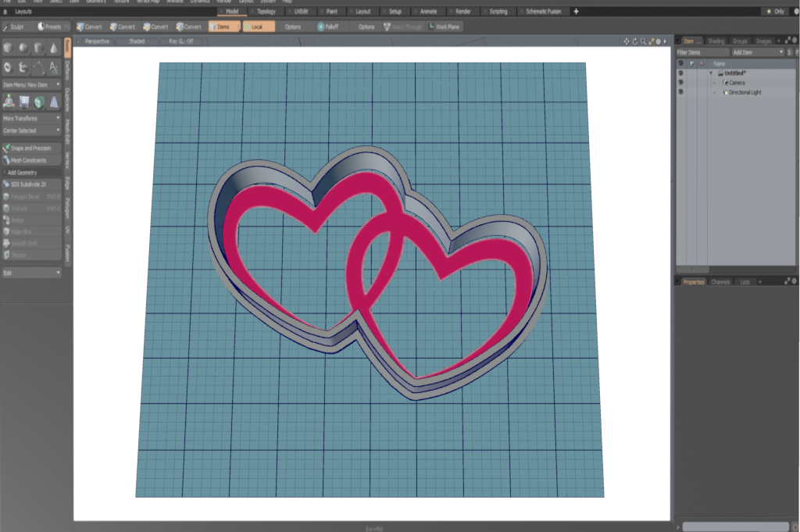
Task: Open Center Selected dropdown
Action: click(x=31, y=130)
